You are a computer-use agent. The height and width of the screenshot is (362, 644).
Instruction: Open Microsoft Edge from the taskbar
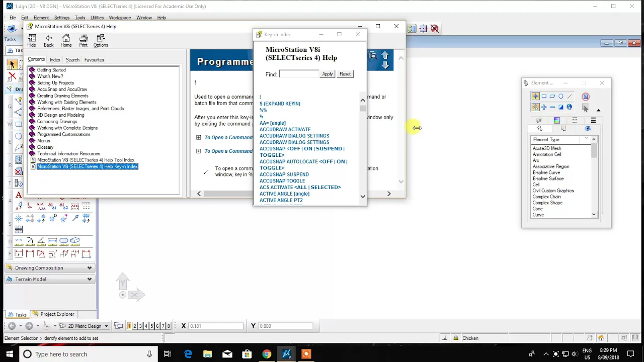[188, 354]
